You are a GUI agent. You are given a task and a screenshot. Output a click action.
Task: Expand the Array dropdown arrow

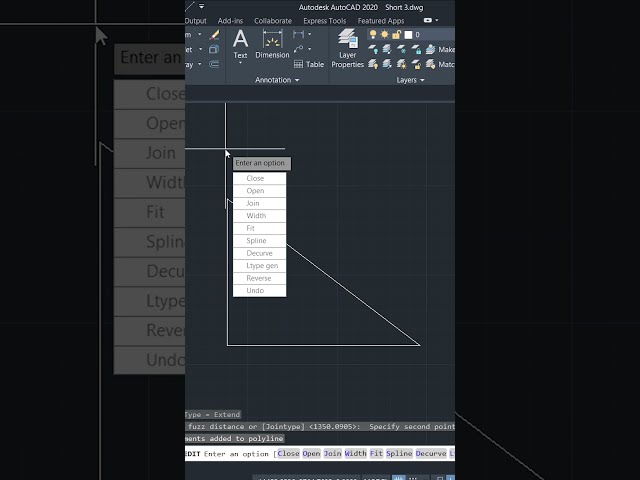tap(200, 64)
